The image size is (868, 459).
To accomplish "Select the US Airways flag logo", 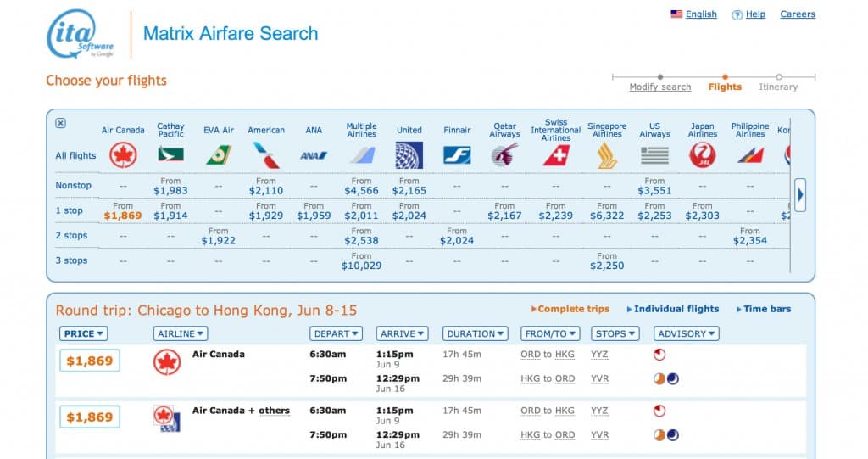I will coord(655,156).
